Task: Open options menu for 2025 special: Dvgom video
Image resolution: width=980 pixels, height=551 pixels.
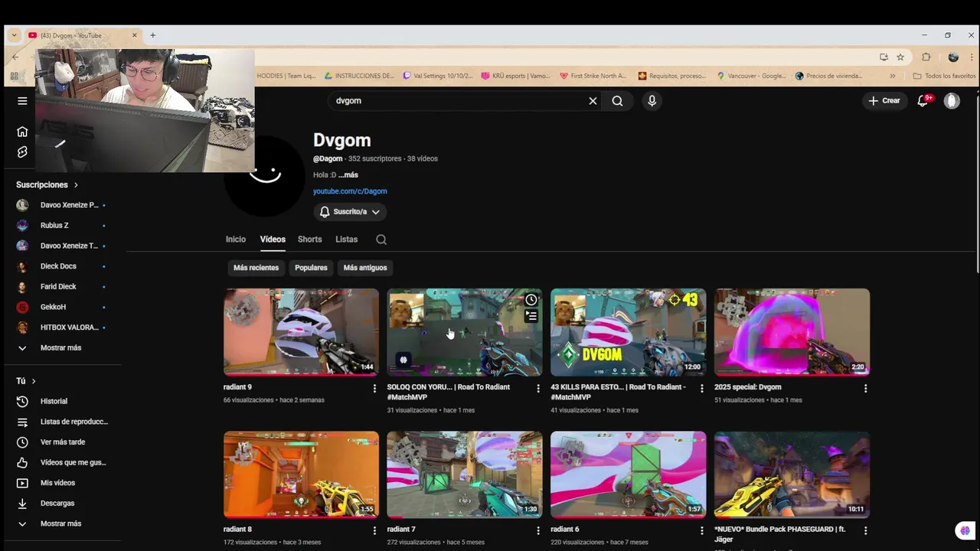Action: tap(866, 389)
